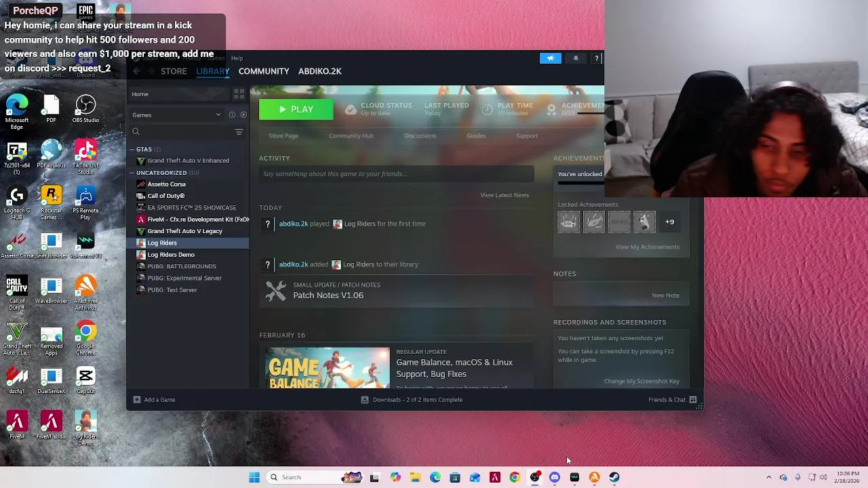Open Discussions link
Screen dimensions: 868x488
pyautogui.click(x=420, y=136)
